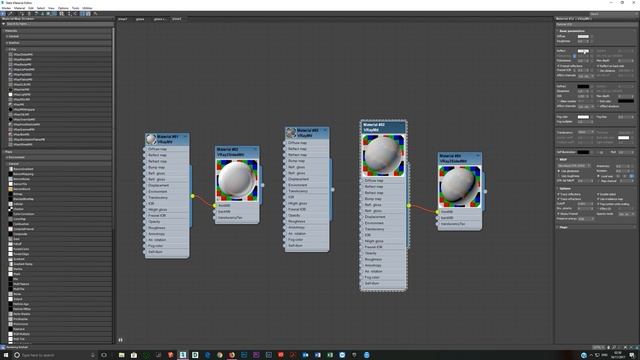
Task: Click the leftmost VRayMtl node title bar
Action: point(167,139)
